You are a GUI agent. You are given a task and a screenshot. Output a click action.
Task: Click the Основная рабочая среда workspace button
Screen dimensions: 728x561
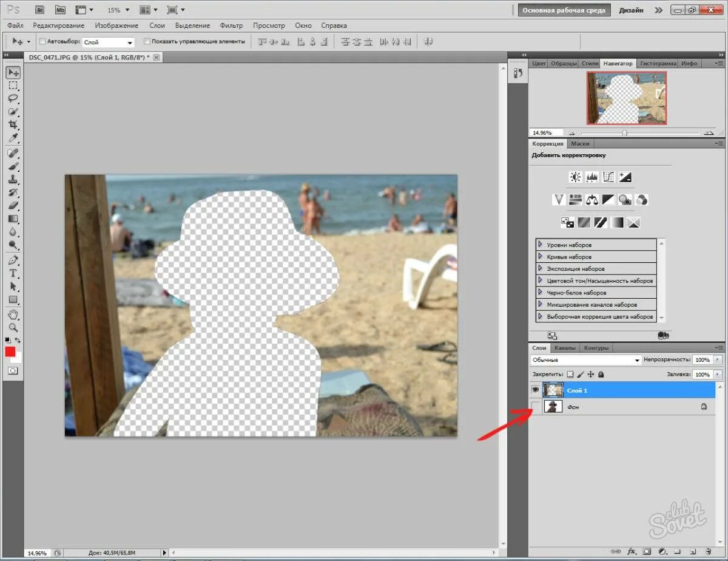click(x=564, y=10)
